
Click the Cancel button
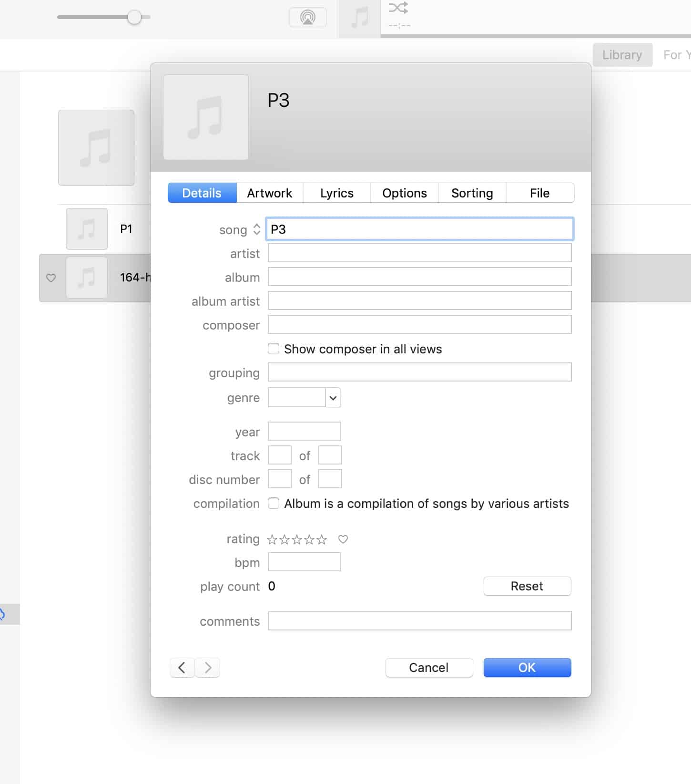(428, 668)
